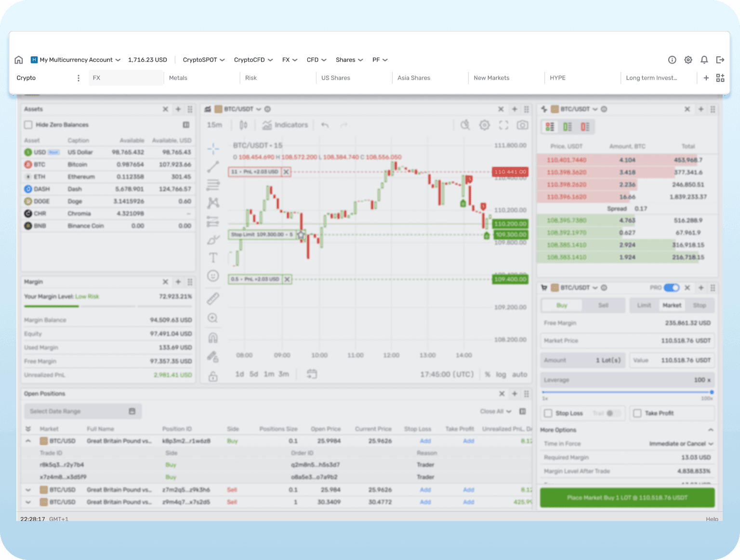
Task: Select the text tool on chart
Action: click(213, 258)
